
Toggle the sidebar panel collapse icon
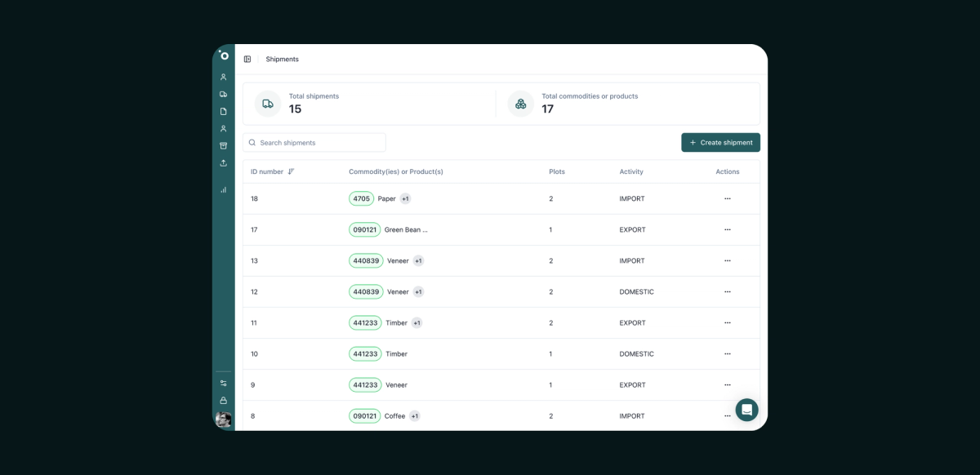click(247, 60)
